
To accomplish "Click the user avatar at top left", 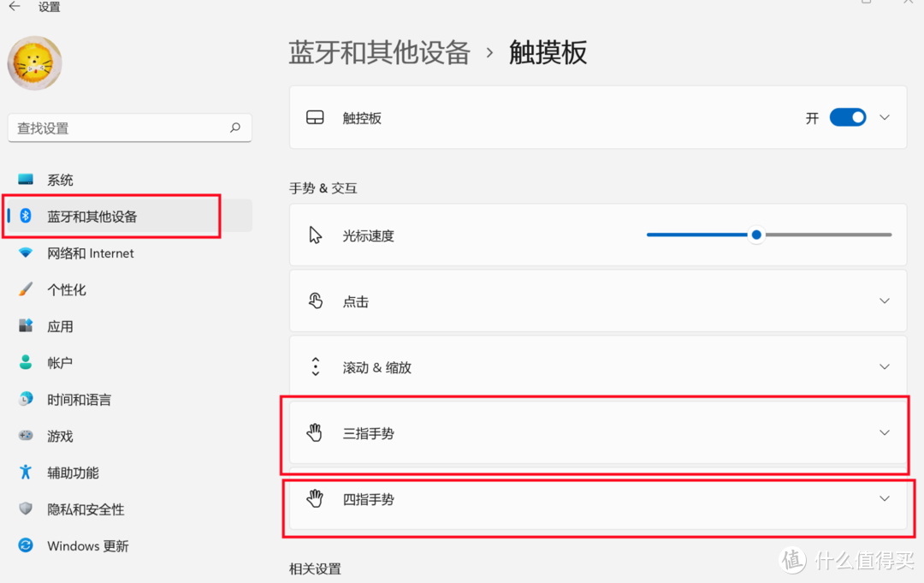I will pos(34,62).
